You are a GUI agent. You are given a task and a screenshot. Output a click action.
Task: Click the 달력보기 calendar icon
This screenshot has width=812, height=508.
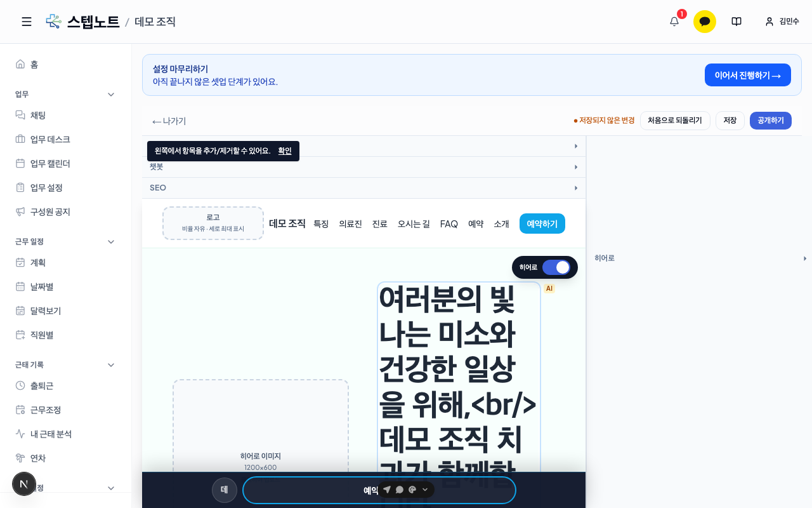click(20, 311)
